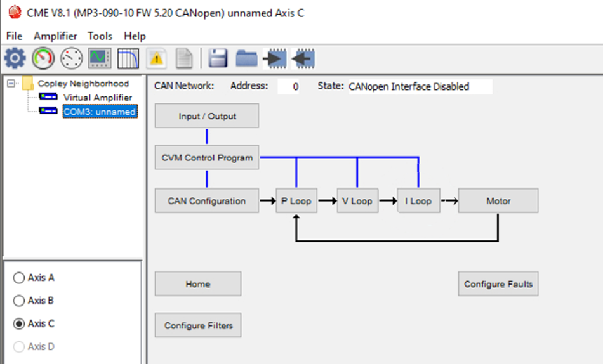603x364 pixels.
Task: Open the V Loop settings
Action: 357,200
